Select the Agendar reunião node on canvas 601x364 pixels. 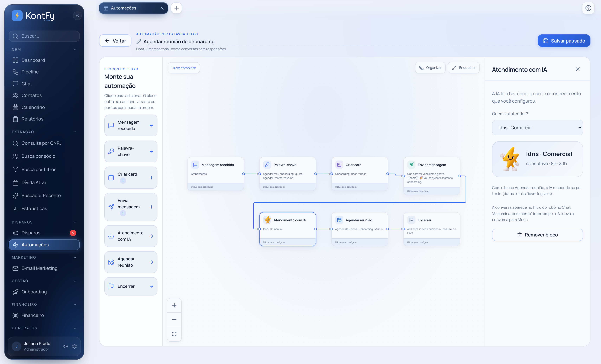[x=360, y=229]
